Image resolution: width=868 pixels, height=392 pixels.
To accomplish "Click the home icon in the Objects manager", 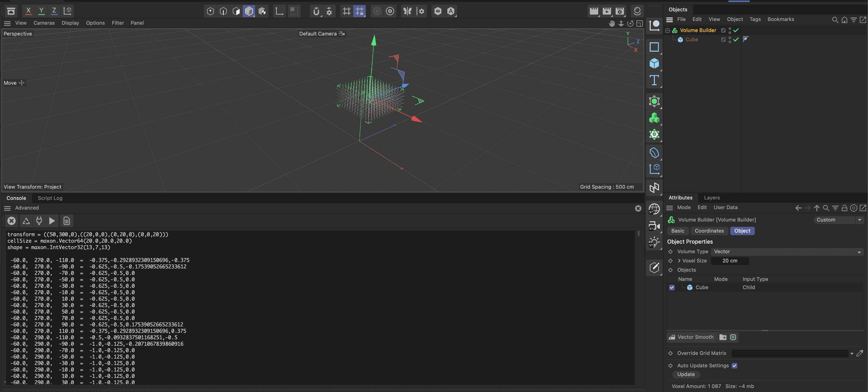I will point(844,20).
